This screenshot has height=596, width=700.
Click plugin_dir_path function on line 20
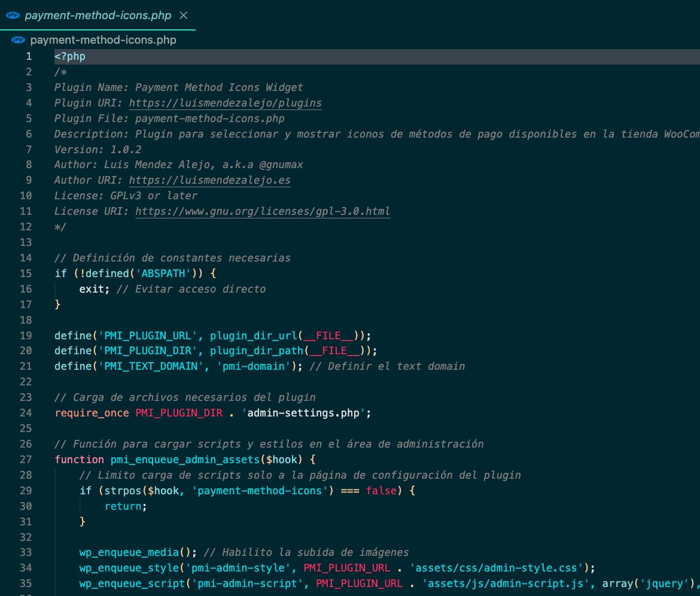(x=256, y=351)
